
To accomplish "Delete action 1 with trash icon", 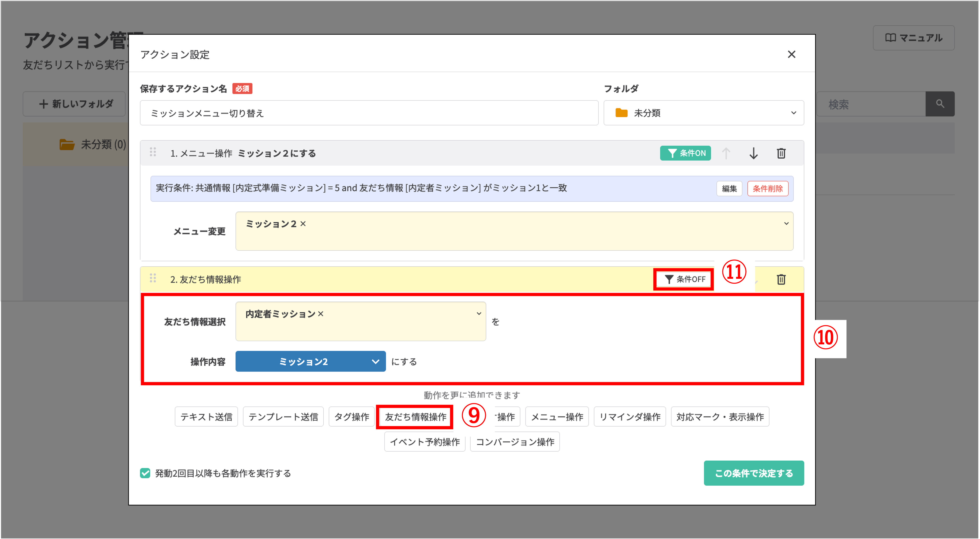I will click(781, 153).
